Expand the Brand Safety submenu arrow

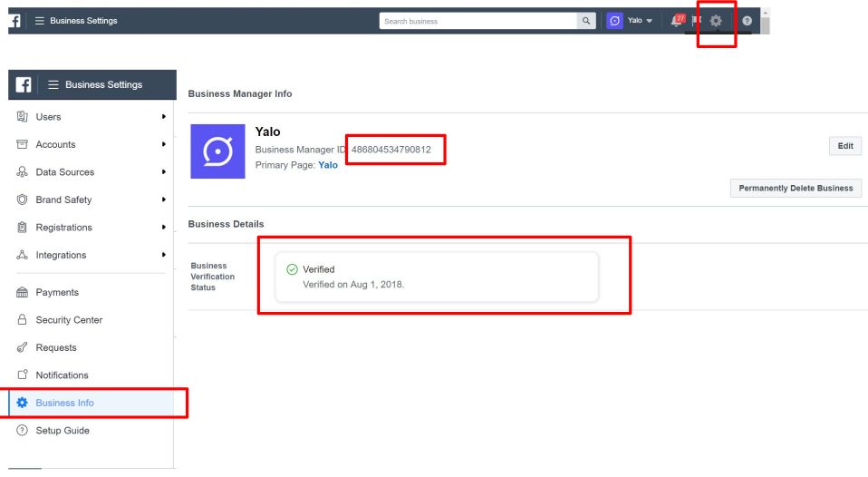164,200
